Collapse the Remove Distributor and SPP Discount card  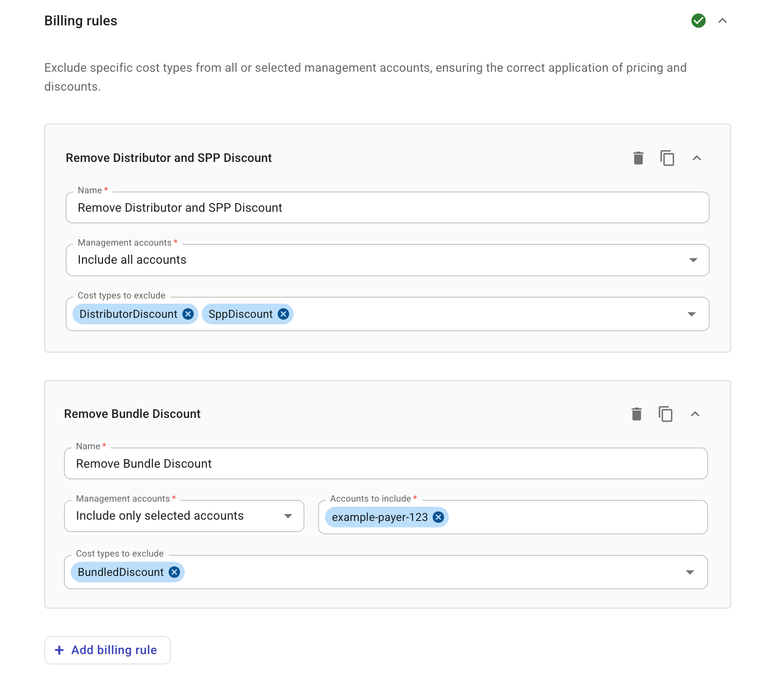[697, 158]
